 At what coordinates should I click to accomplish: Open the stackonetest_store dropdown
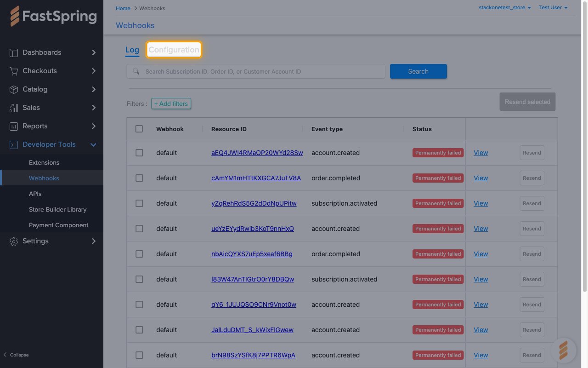505,8
